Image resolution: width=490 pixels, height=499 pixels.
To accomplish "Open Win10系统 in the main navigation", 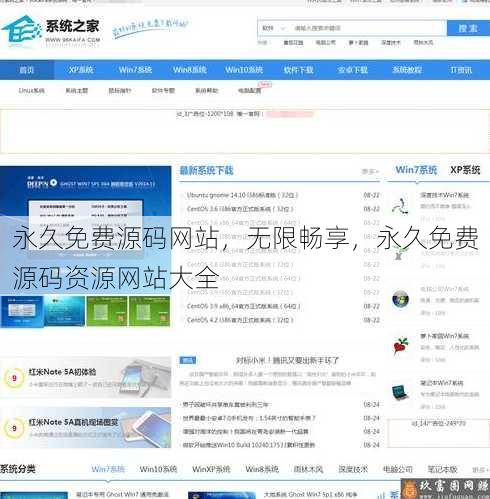I will point(244,70).
